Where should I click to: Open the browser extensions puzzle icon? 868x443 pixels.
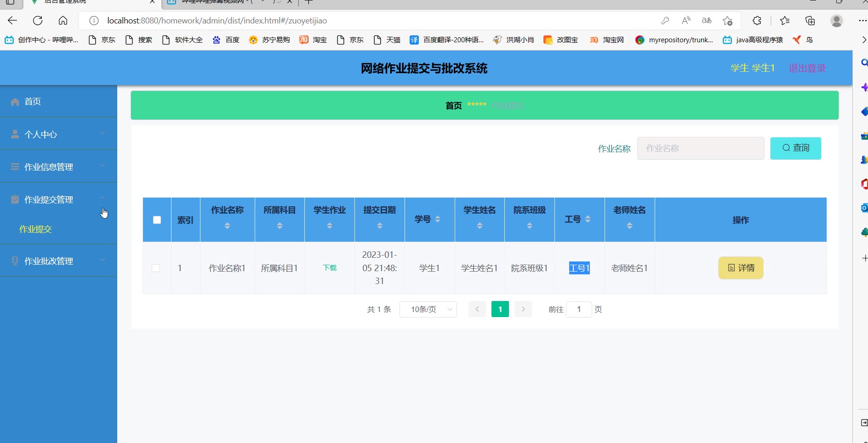[757, 21]
